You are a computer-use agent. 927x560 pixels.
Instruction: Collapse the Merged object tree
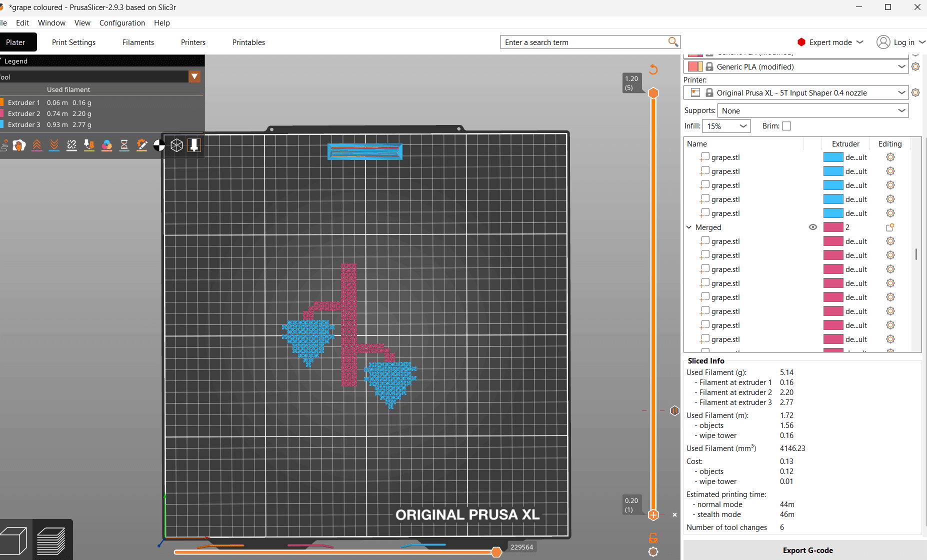[689, 227]
